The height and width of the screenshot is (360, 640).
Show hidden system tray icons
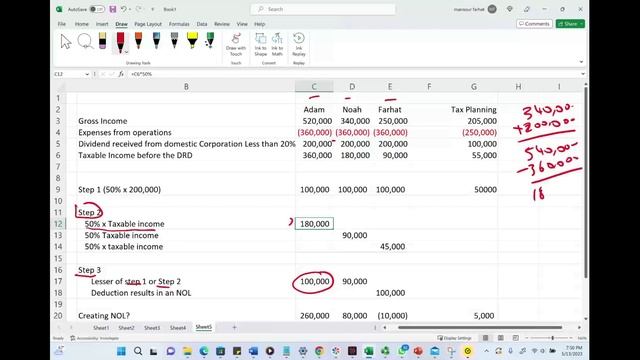point(487,351)
